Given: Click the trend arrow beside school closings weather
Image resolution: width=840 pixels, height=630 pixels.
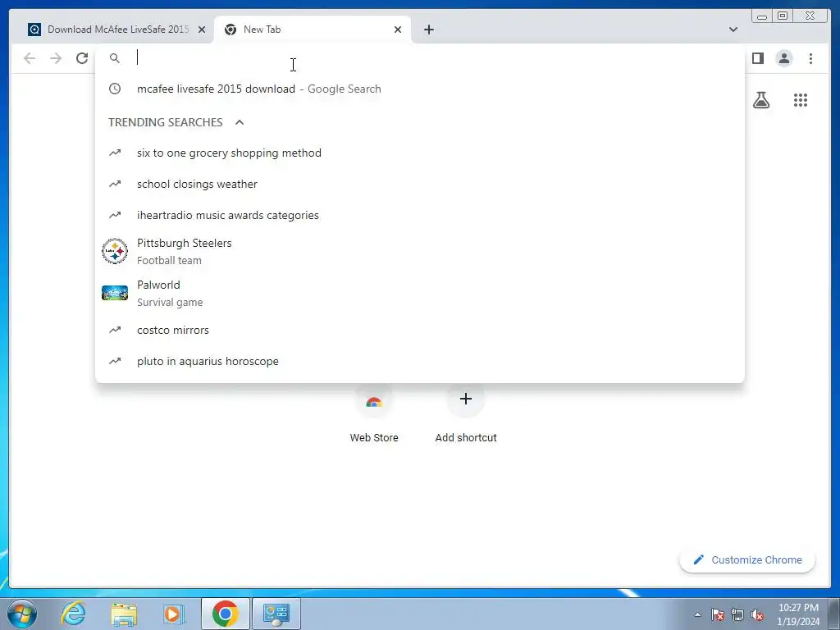Looking at the screenshot, I should [x=115, y=185].
